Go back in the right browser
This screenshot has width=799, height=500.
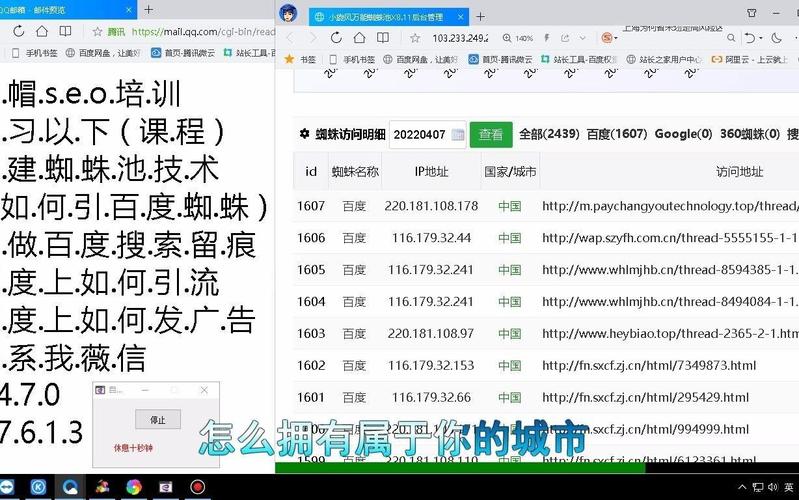[x=290, y=38]
